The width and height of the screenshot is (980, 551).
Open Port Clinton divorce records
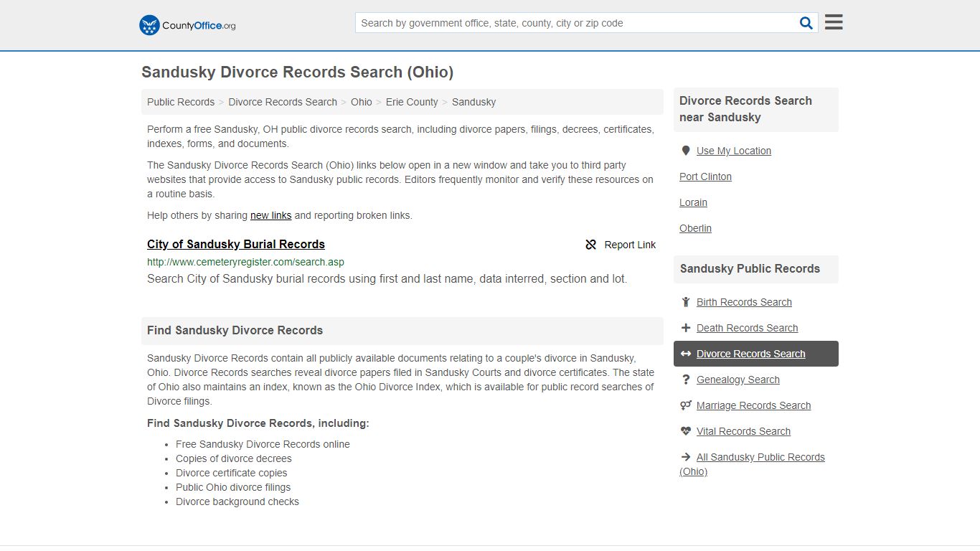(x=705, y=176)
